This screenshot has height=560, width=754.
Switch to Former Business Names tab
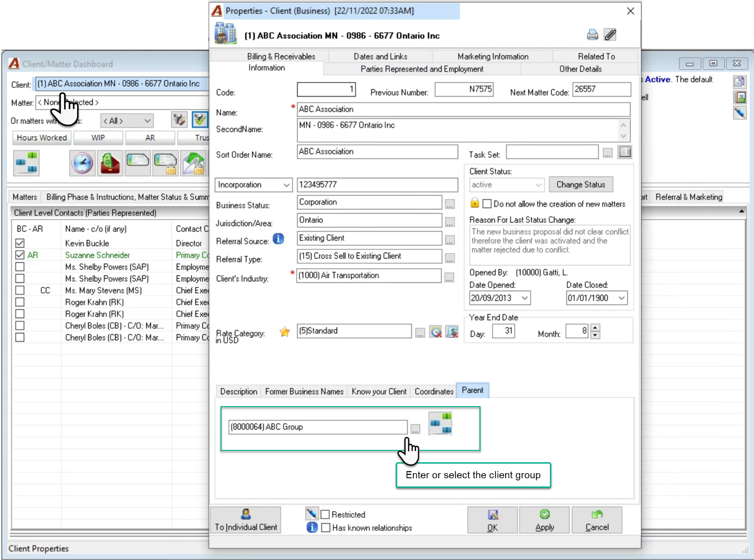[x=304, y=391]
